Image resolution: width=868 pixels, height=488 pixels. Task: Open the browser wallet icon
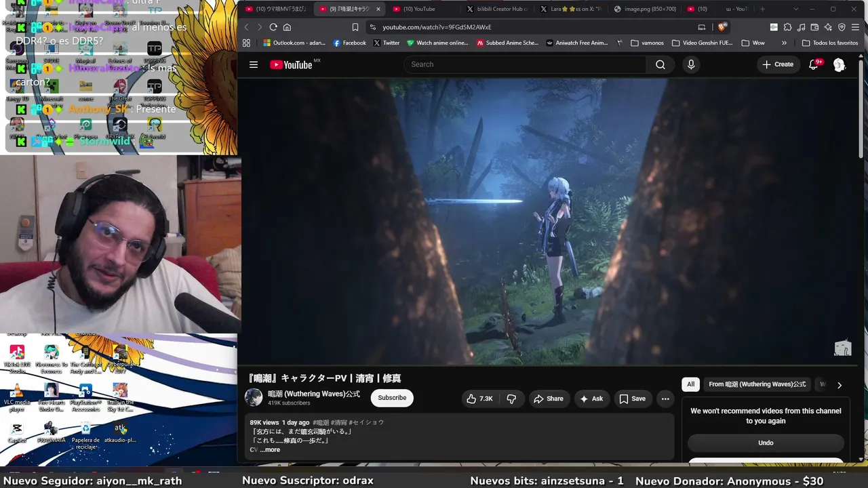coord(814,27)
